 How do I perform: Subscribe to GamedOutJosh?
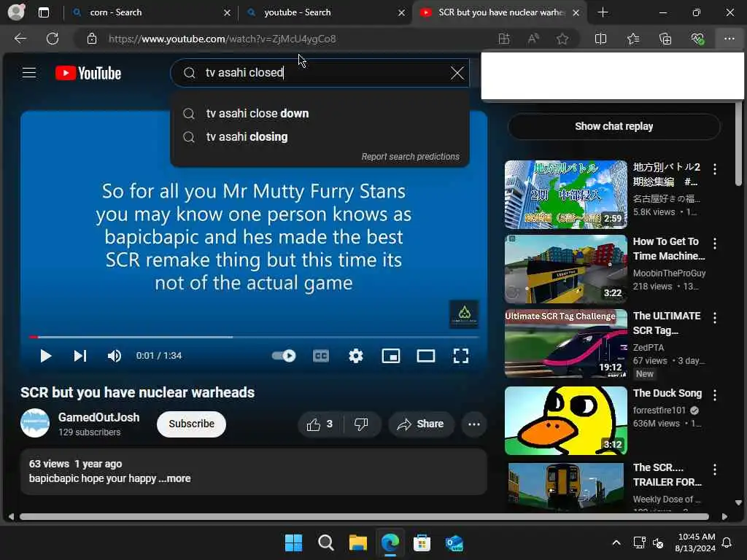pyautogui.click(x=192, y=424)
